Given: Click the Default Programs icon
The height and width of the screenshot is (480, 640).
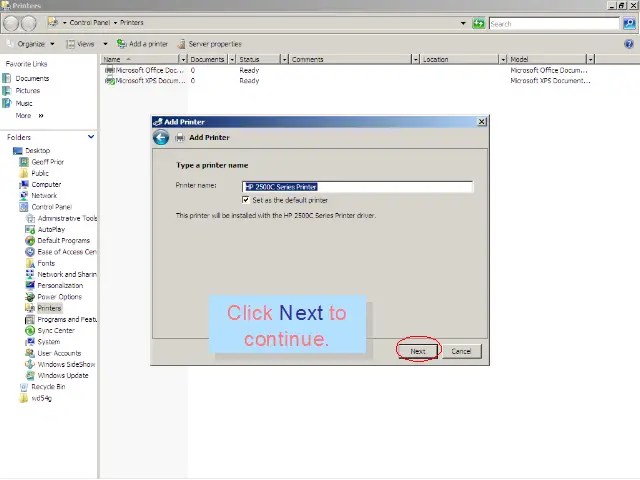Looking at the screenshot, I should click(30, 240).
